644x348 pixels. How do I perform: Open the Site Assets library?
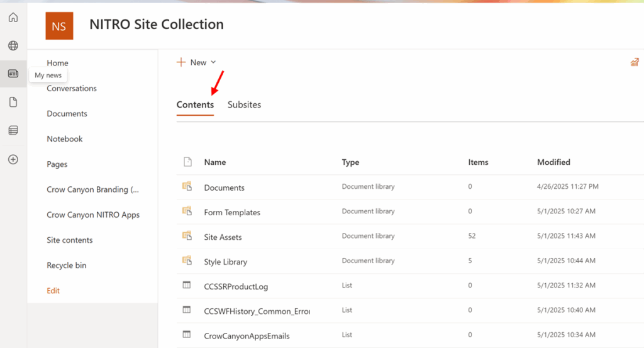(x=223, y=237)
